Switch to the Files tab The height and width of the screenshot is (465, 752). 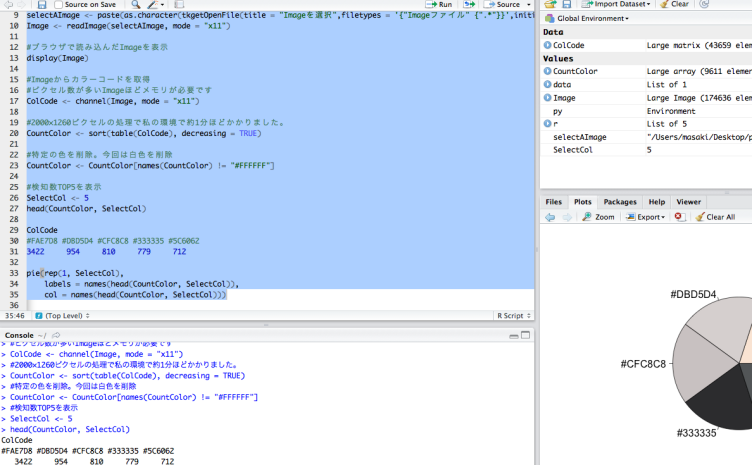pyautogui.click(x=553, y=202)
